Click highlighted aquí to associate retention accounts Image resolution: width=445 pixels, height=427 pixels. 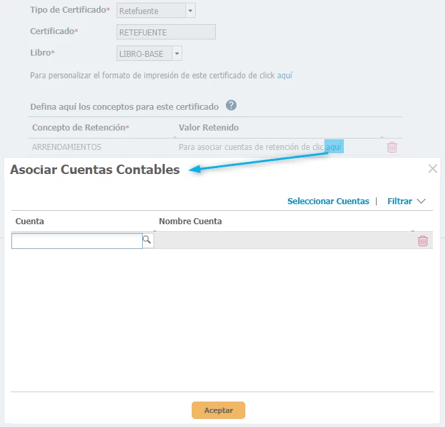tap(334, 147)
